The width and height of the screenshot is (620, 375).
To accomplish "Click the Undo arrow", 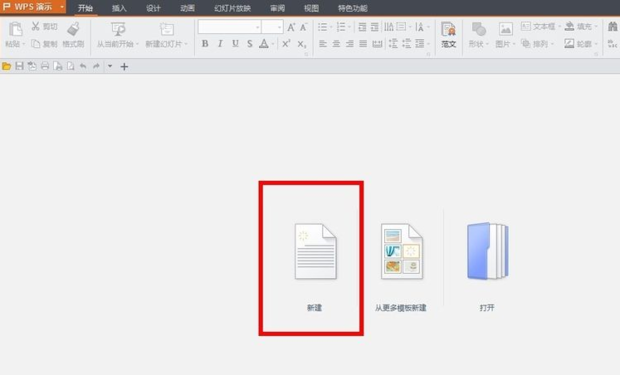I will click(x=83, y=66).
